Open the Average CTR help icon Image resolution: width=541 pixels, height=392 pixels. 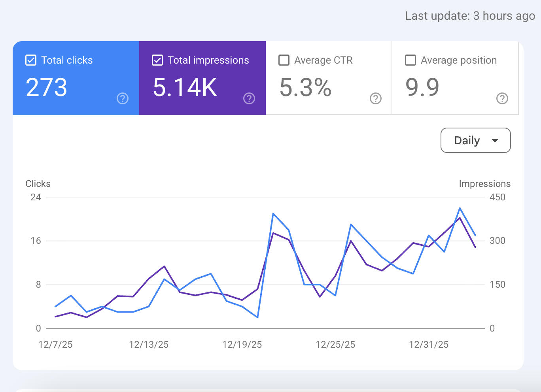(376, 98)
